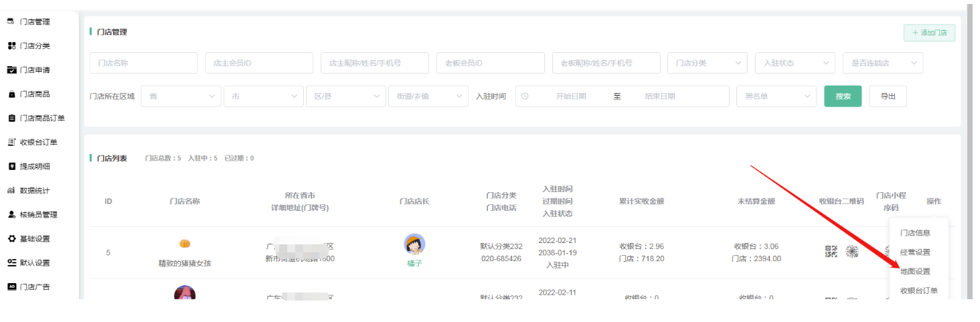
Task: Click the 门店分类 sidebar icon
Action: 11,46
